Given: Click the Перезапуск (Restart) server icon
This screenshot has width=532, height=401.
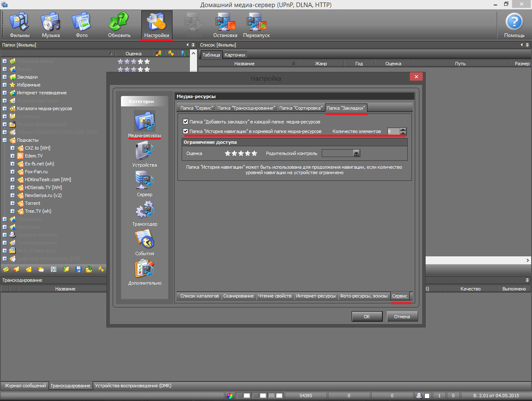Looking at the screenshot, I should (256, 25).
